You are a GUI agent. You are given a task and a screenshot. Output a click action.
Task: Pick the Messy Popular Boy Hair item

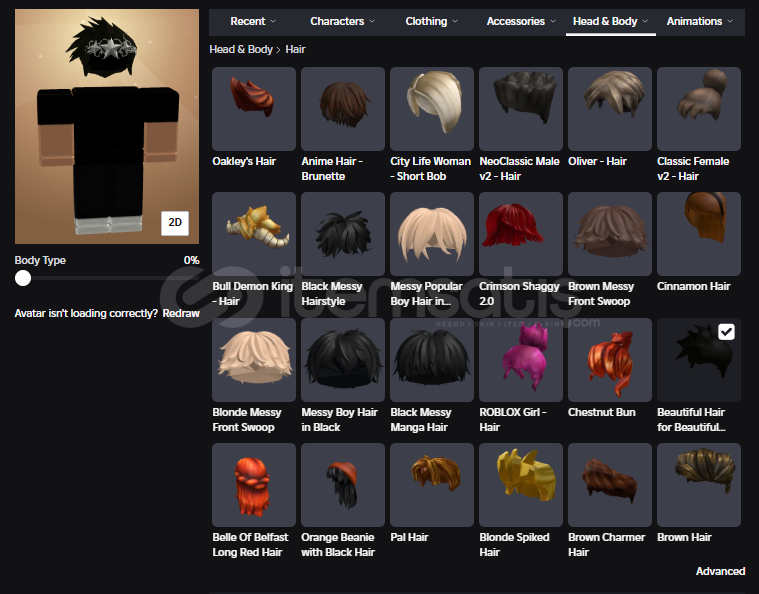432,234
